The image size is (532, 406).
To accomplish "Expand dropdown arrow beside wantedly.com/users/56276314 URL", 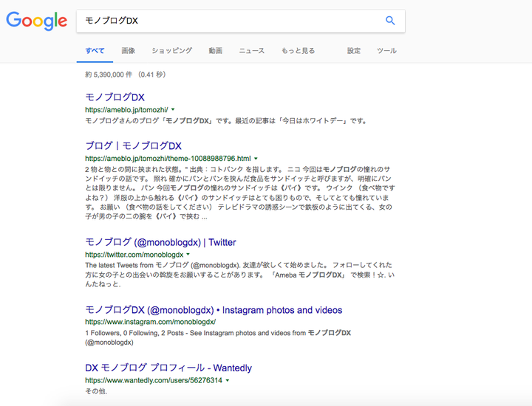I will (x=228, y=380).
